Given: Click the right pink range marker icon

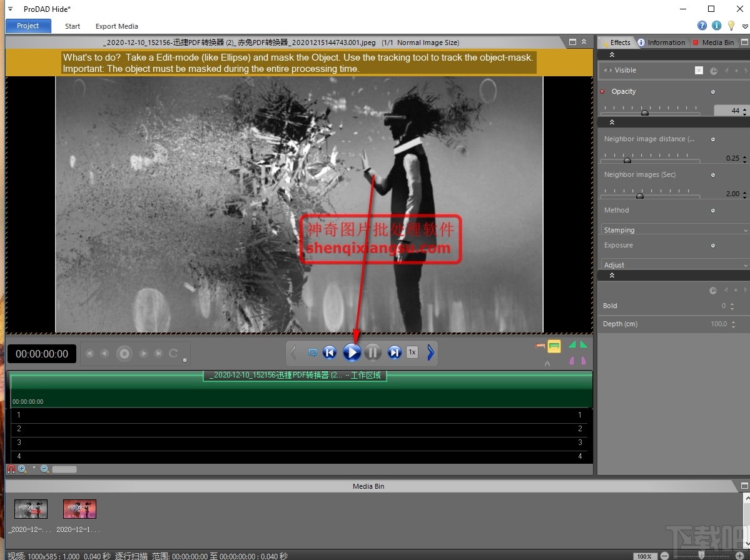Looking at the screenshot, I should pos(584,361).
